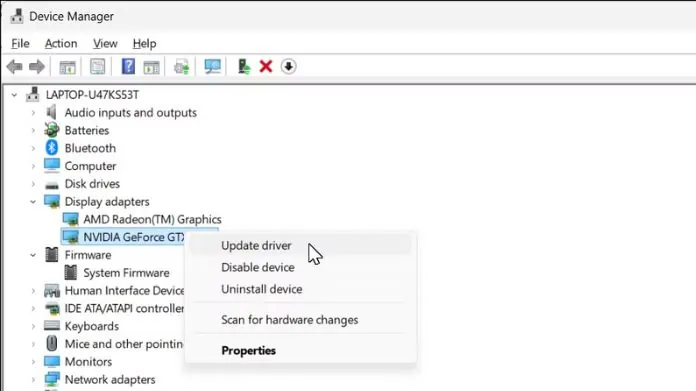Image resolution: width=696 pixels, height=391 pixels.
Task: Click the Update driver software toolbar icon
Action: coord(182,67)
